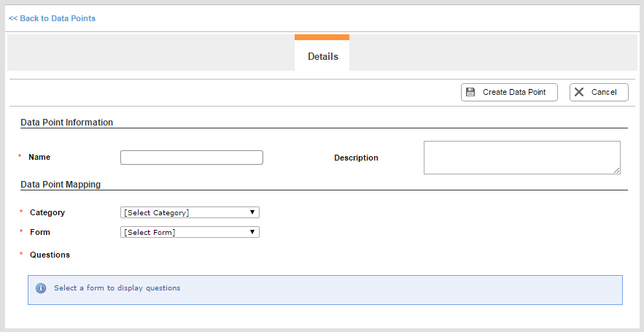Click the Questions label
The image size is (644, 332).
[50, 255]
